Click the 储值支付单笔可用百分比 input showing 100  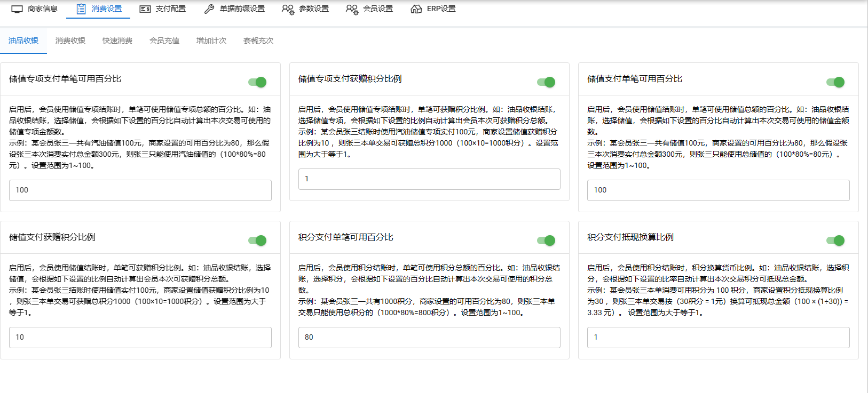point(719,190)
